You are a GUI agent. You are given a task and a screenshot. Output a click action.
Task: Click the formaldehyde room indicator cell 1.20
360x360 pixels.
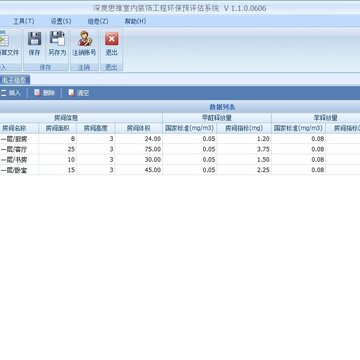244,139
